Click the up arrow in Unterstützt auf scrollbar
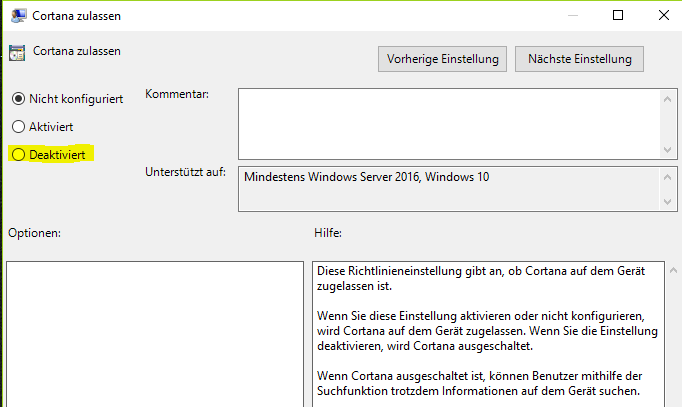The image size is (682, 407). [x=669, y=177]
